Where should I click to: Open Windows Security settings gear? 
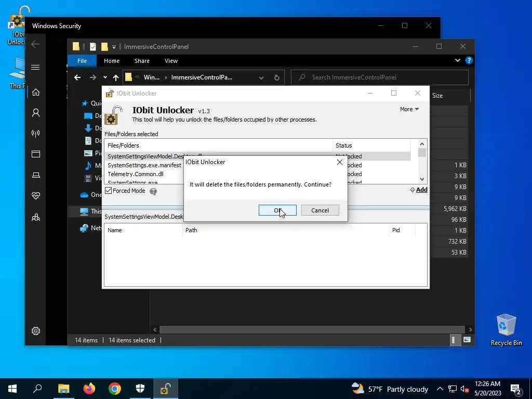36,331
